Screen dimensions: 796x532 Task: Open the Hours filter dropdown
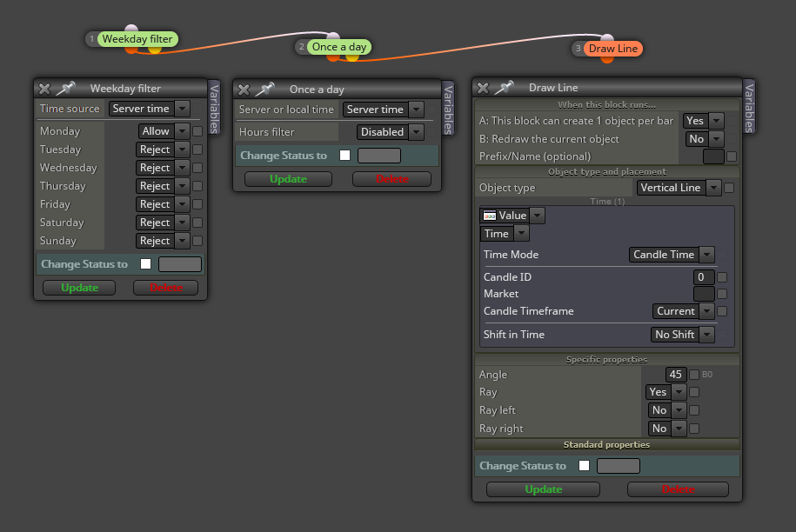pyautogui.click(x=391, y=132)
